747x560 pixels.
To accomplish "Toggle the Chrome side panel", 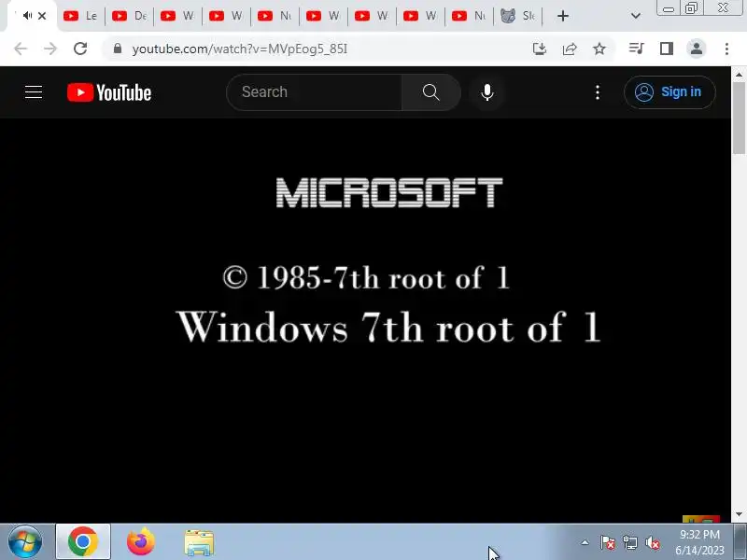I will click(x=667, y=49).
